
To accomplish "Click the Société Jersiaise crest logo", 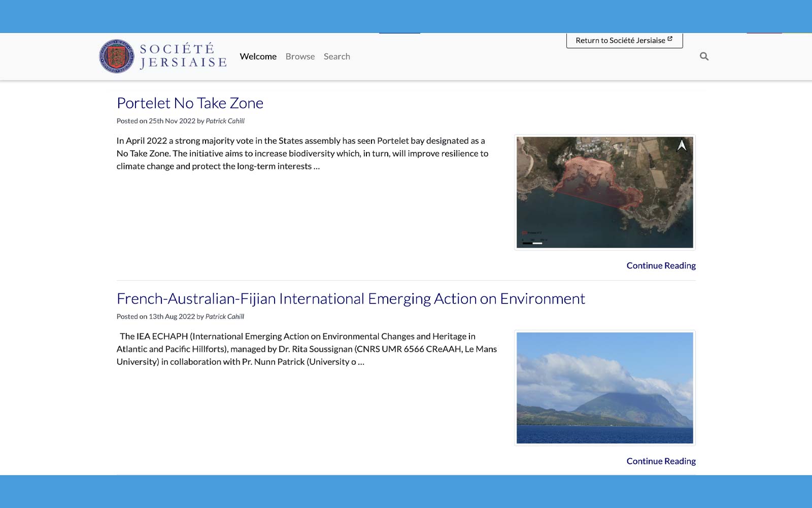I will click(x=117, y=56).
